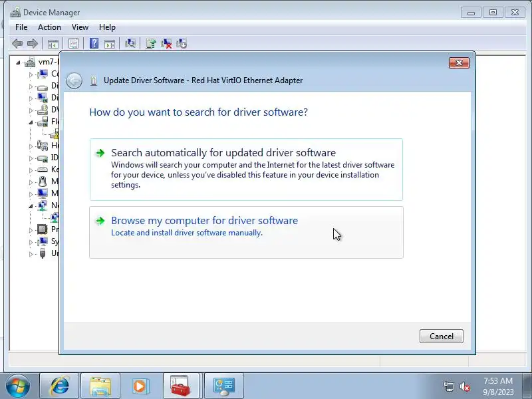532x399 pixels.
Task: Select the network adapter device under Network adapters
Action: click(55, 217)
